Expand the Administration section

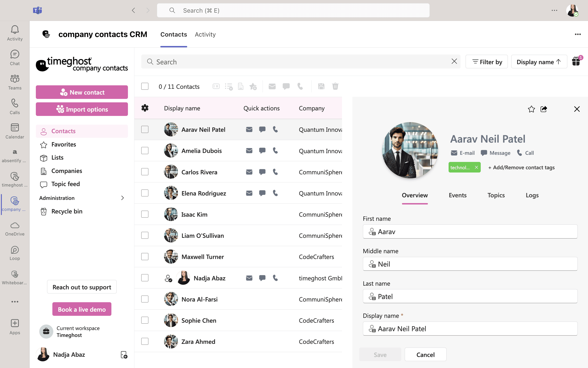[x=82, y=198]
